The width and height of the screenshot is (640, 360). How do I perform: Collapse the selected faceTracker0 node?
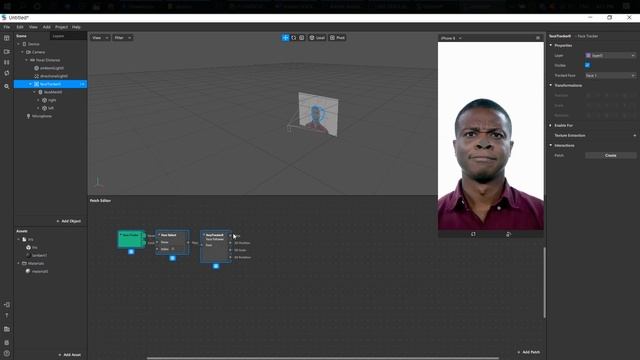point(31,84)
